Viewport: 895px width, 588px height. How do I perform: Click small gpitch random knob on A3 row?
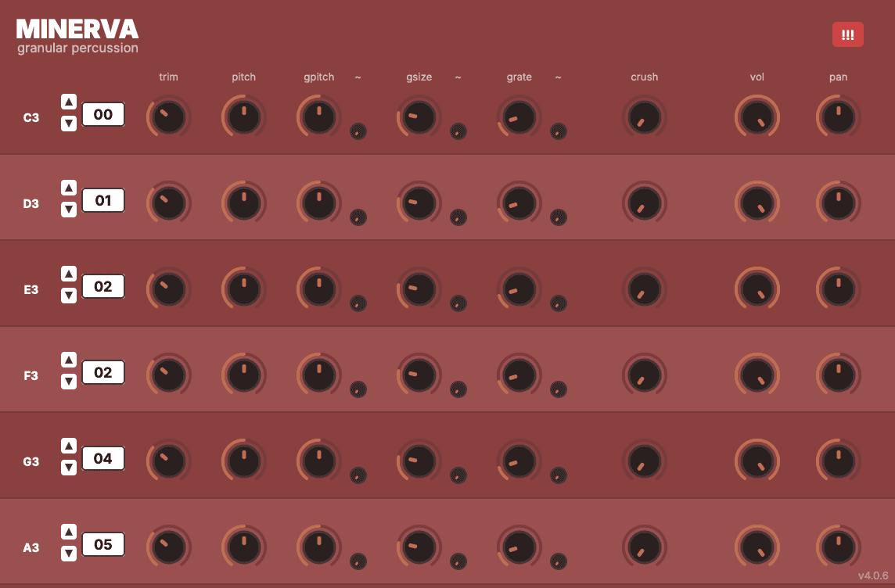[358, 561]
